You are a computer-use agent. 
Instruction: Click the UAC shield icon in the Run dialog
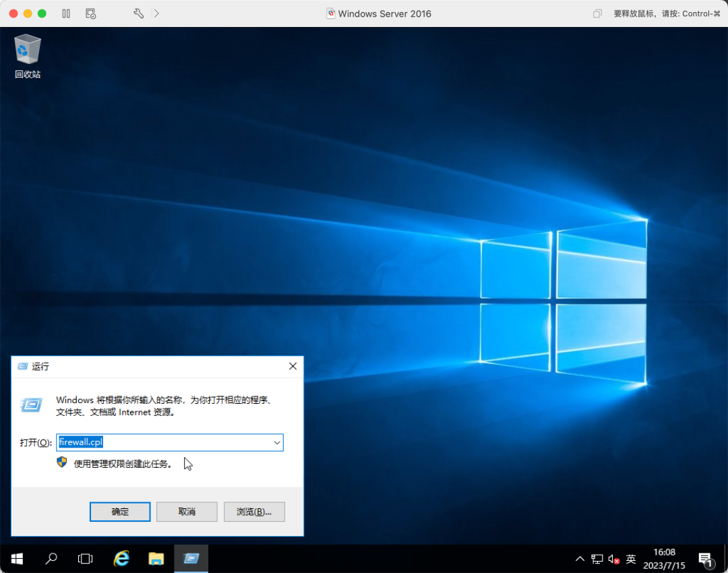(62, 462)
